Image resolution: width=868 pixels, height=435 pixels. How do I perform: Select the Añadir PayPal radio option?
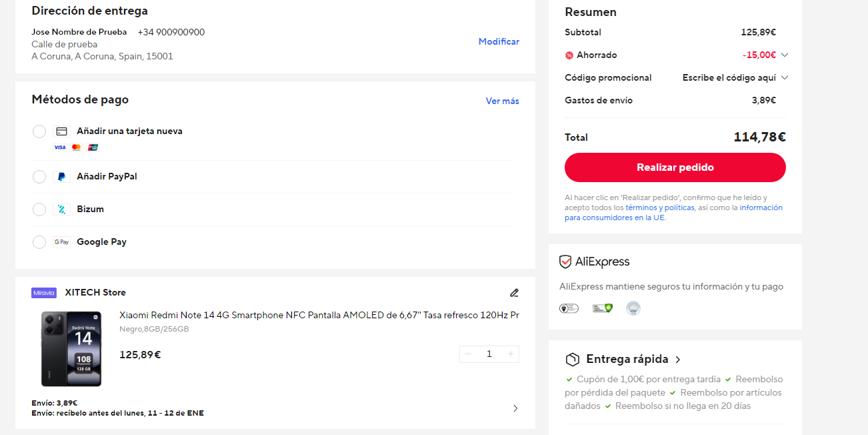pos(39,177)
